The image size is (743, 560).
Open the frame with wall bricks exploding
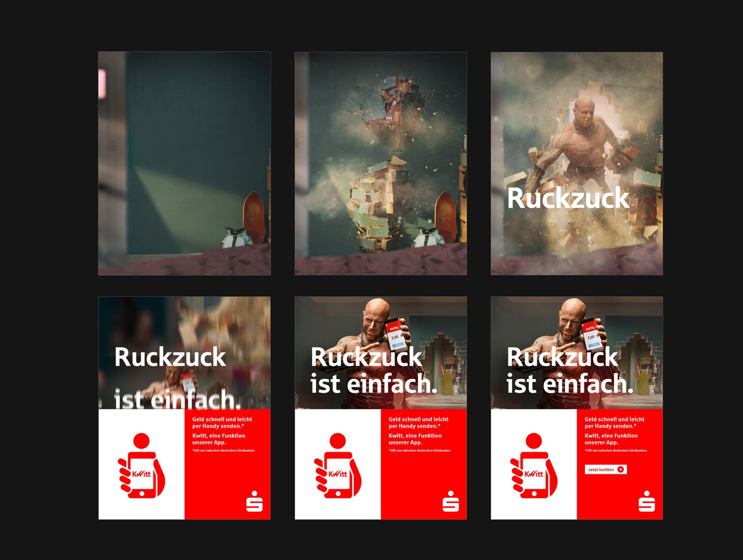pyautogui.click(x=381, y=163)
